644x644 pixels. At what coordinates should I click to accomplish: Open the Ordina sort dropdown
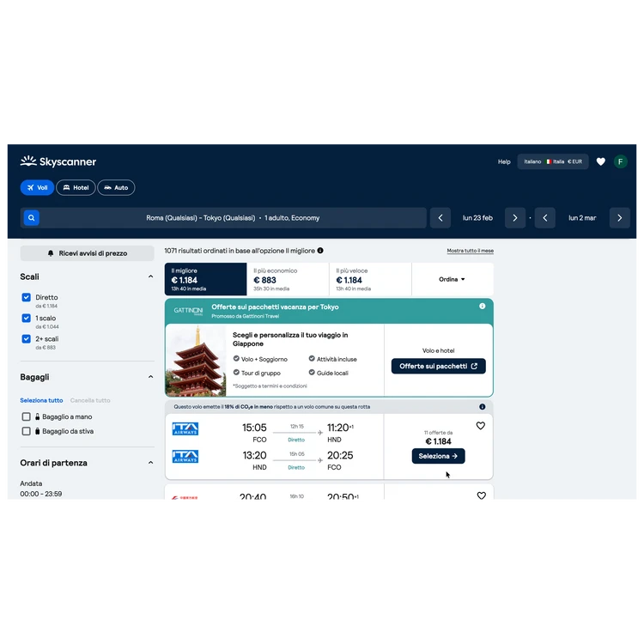pos(452,279)
